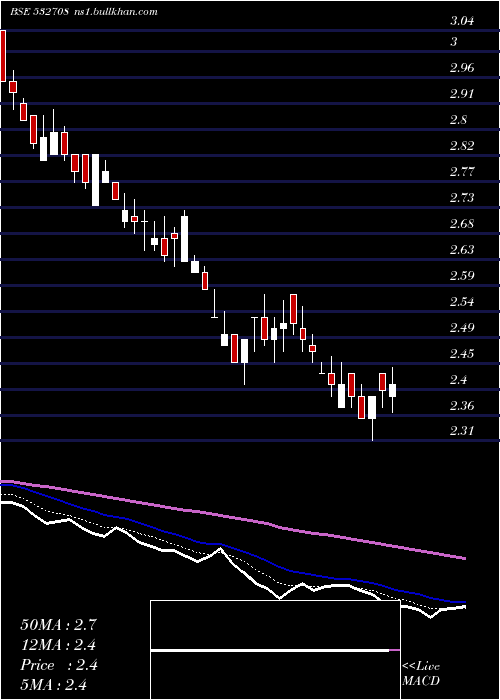
Task: Click the 50MA : 2.7 legend entry
Action: coord(58,625)
